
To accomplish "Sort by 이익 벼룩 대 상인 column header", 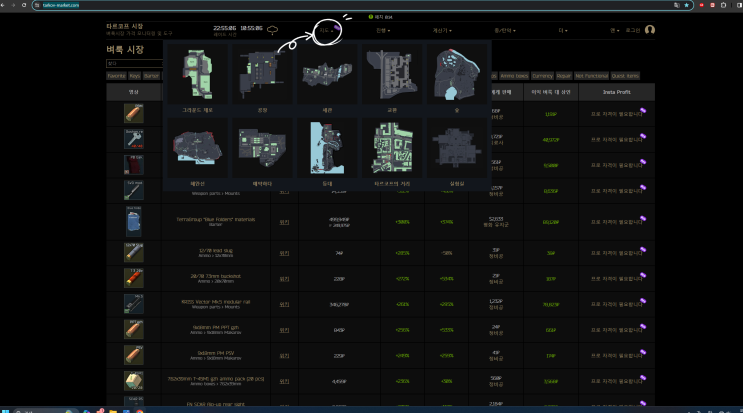I will (551, 92).
